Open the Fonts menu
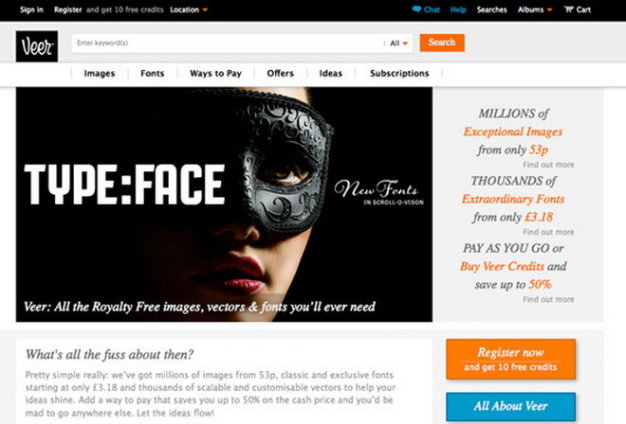Image resolution: width=626 pixels, height=424 pixels. tap(152, 73)
